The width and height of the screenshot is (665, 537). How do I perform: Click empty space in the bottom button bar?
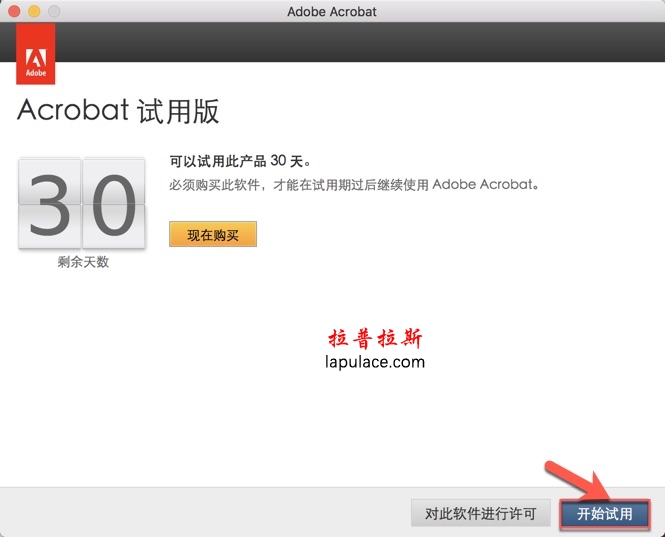point(200,513)
